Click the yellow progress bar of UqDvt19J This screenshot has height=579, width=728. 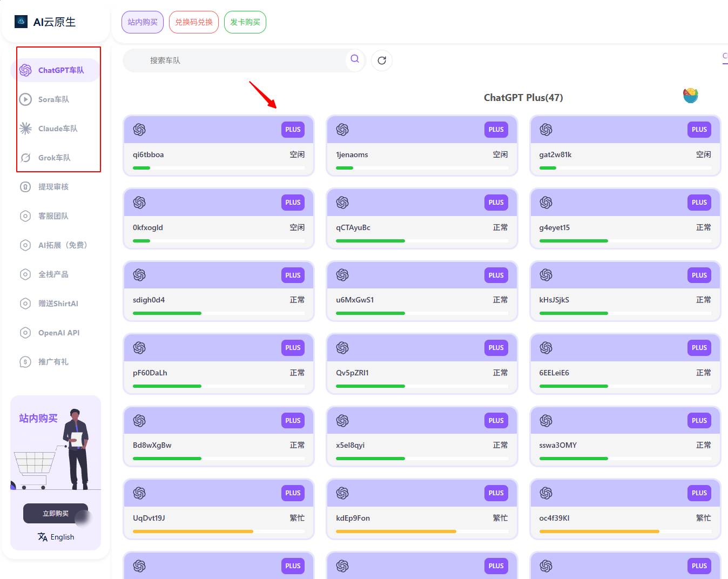point(193,531)
